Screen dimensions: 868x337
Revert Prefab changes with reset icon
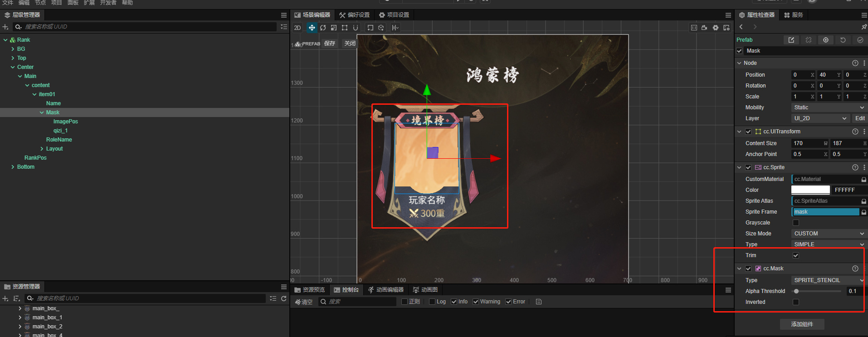[843, 40]
